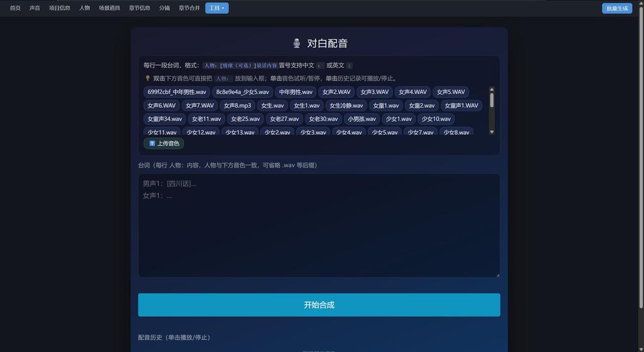Select the 女声2.WAV voice chip
This screenshot has width=644, height=352.
pyautogui.click(x=336, y=92)
